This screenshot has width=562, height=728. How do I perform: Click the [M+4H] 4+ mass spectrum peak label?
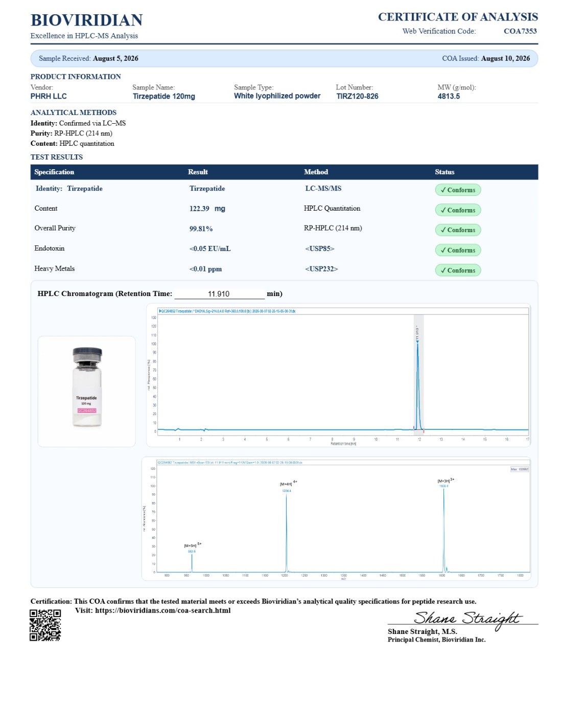[x=288, y=483]
